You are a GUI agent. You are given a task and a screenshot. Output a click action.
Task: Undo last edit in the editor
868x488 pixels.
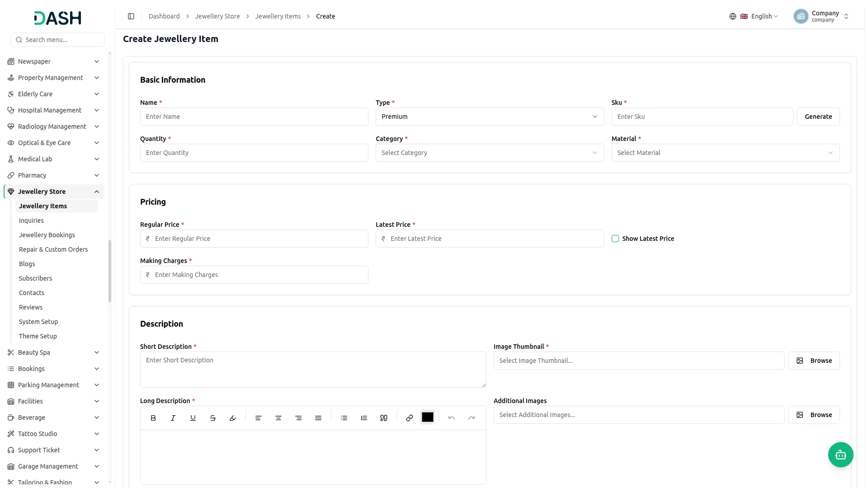click(x=452, y=418)
